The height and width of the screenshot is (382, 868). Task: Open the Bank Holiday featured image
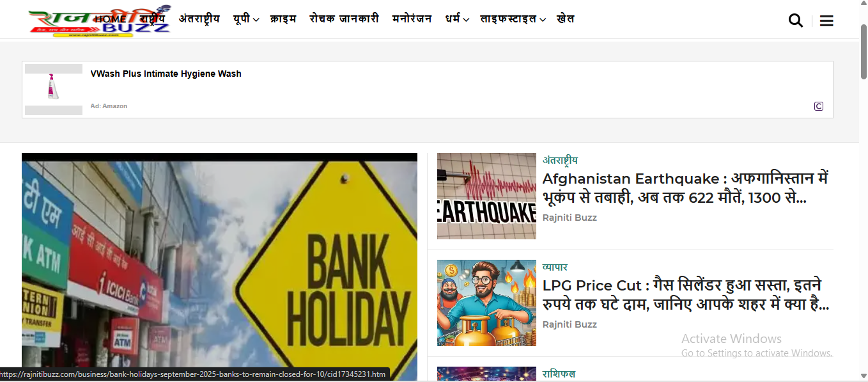coord(219,267)
